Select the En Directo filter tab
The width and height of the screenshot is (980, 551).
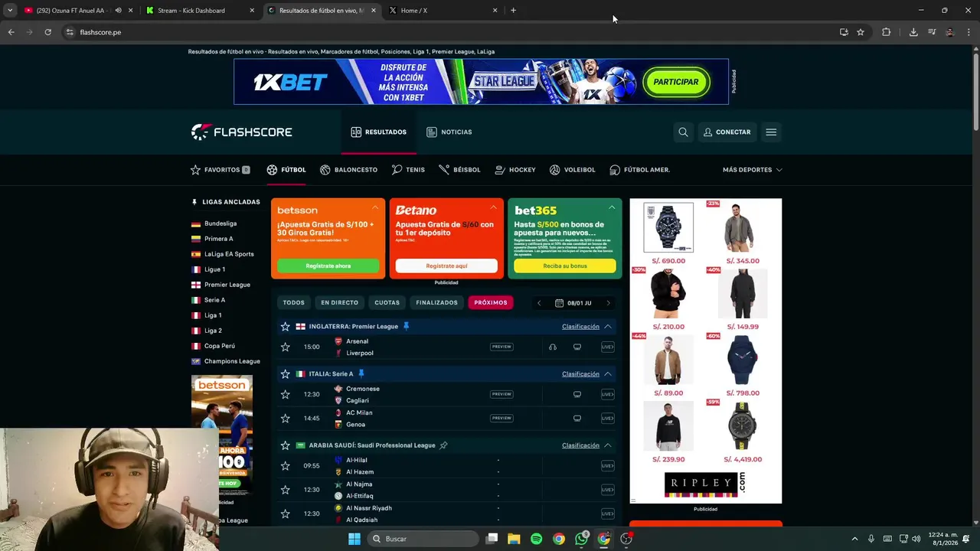(x=339, y=302)
